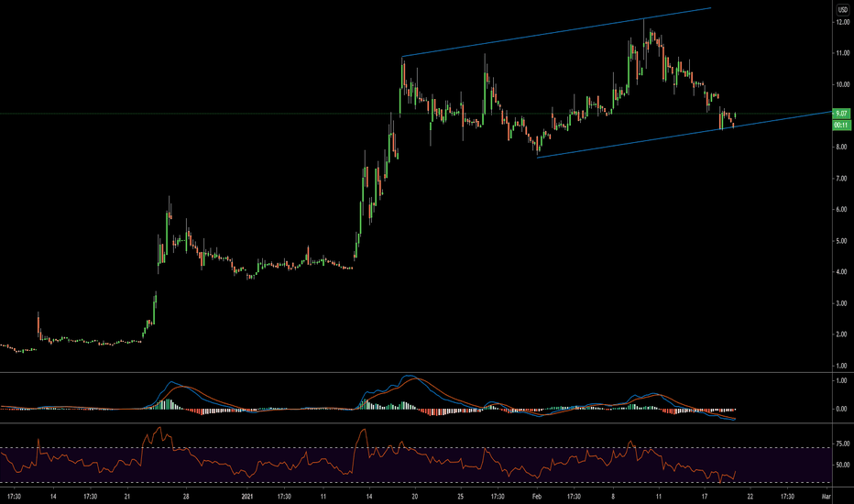Click the Feb label on the time axis
854x504 pixels.
pos(537,497)
